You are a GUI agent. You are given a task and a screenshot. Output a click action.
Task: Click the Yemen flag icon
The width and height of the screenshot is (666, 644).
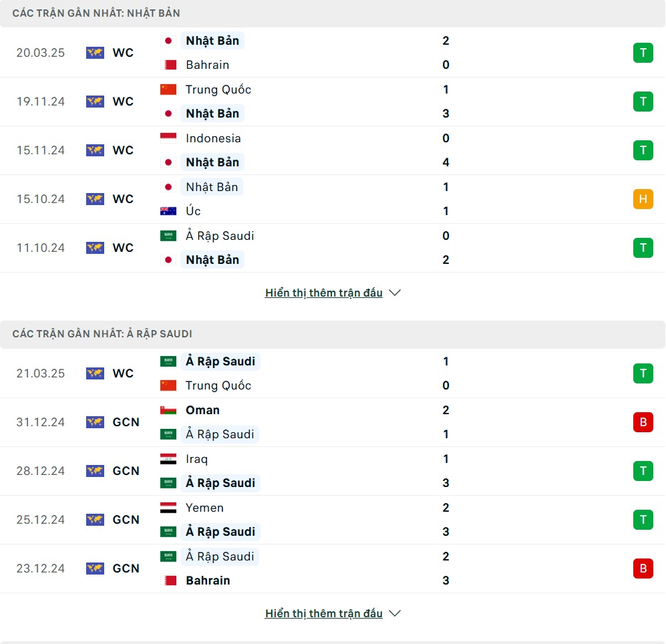[x=168, y=508]
